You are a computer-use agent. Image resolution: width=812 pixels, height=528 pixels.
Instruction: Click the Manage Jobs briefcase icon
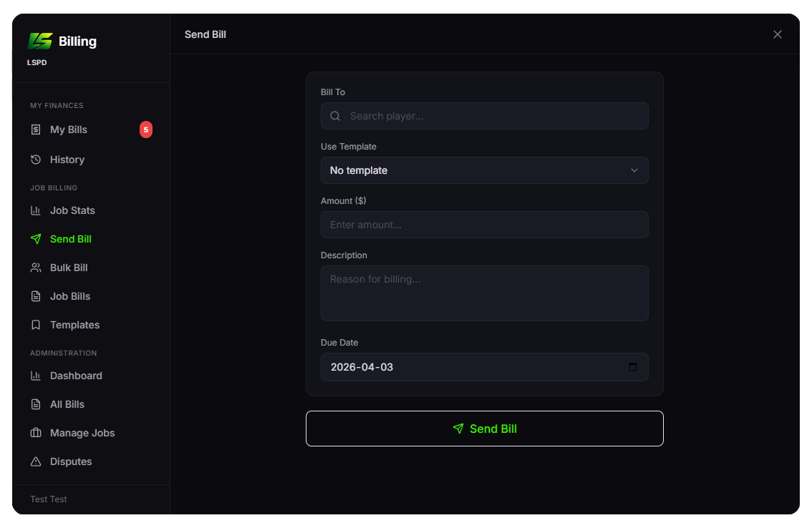point(36,433)
